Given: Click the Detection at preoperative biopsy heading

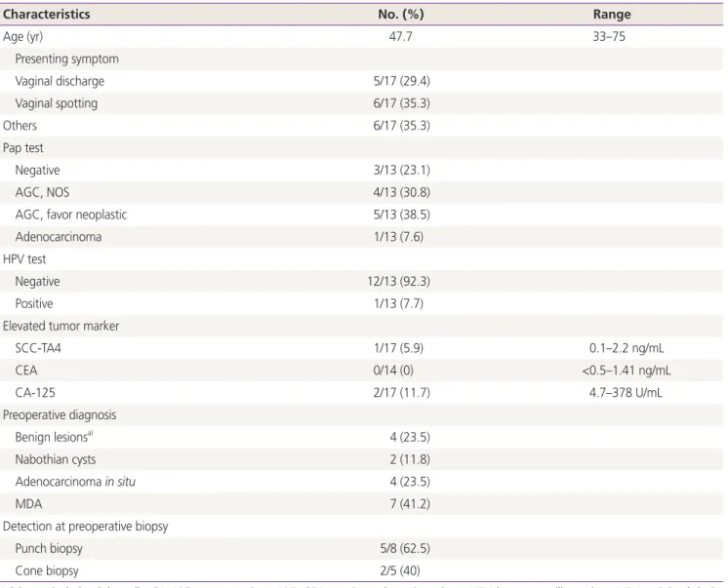Looking at the screenshot, I should [x=86, y=527].
